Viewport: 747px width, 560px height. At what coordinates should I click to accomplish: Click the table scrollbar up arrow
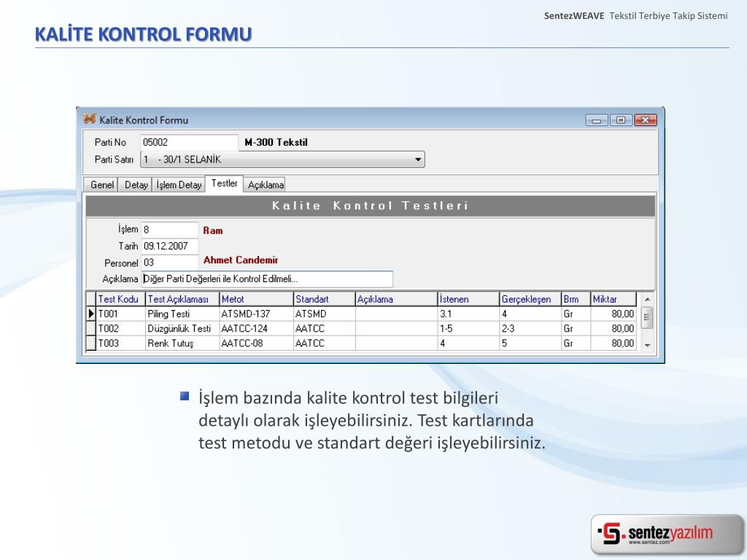click(647, 300)
